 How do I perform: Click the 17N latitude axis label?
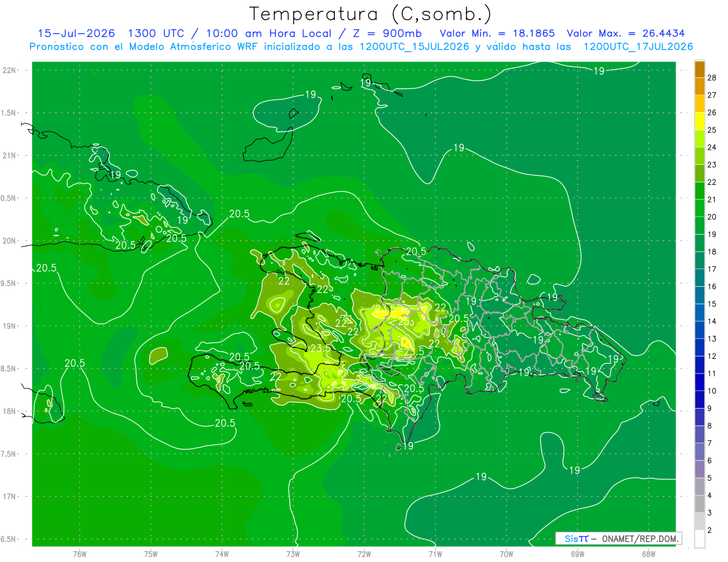coord(10,497)
